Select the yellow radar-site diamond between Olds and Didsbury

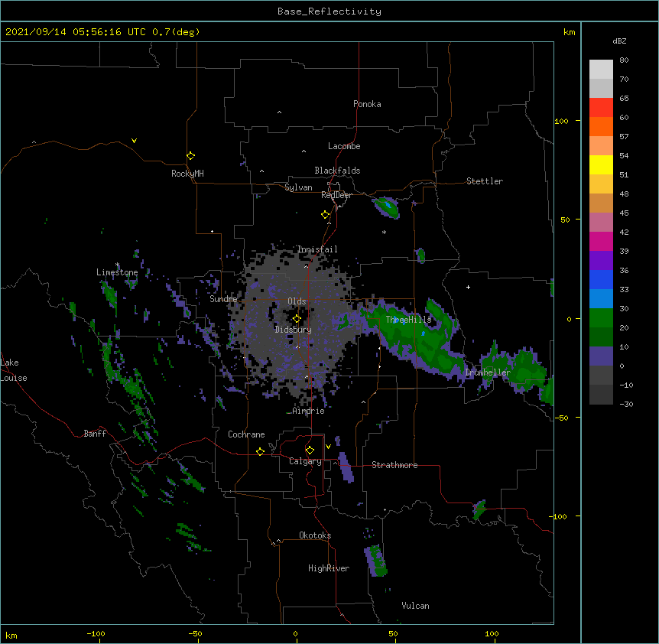[297, 318]
